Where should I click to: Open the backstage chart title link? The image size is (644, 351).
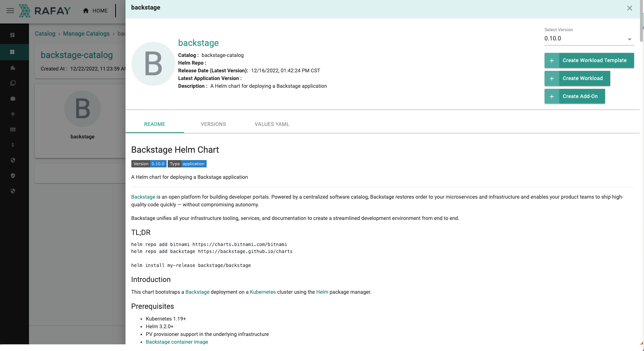[x=199, y=43]
